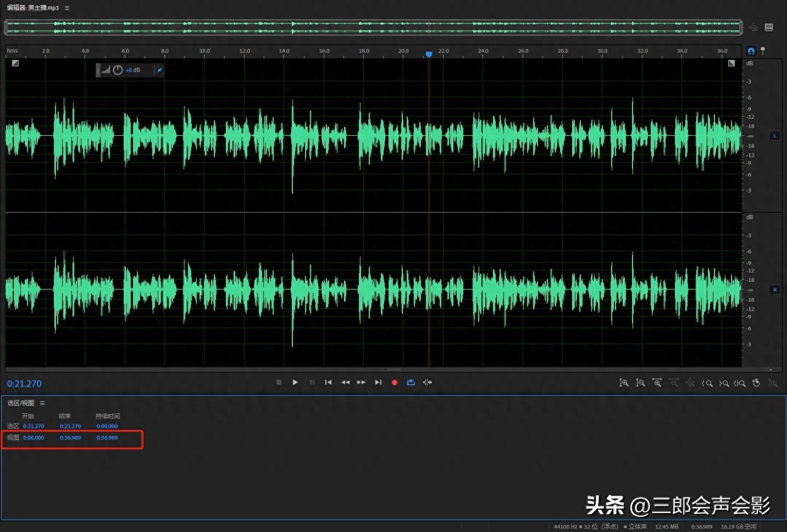
Task: Click the Skip Selection button
Action: (428, 383)
